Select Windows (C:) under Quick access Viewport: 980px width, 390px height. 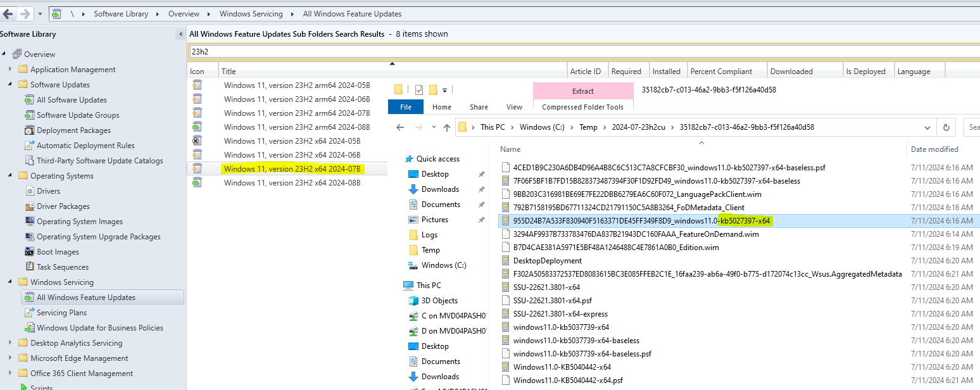pyautogui.click(x=444, y=265)
